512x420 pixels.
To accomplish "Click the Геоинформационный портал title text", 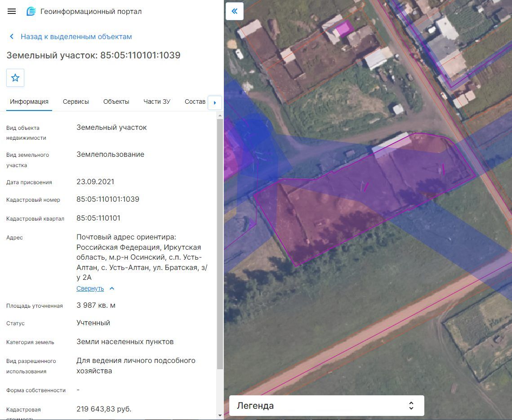I will coord(91,11).
